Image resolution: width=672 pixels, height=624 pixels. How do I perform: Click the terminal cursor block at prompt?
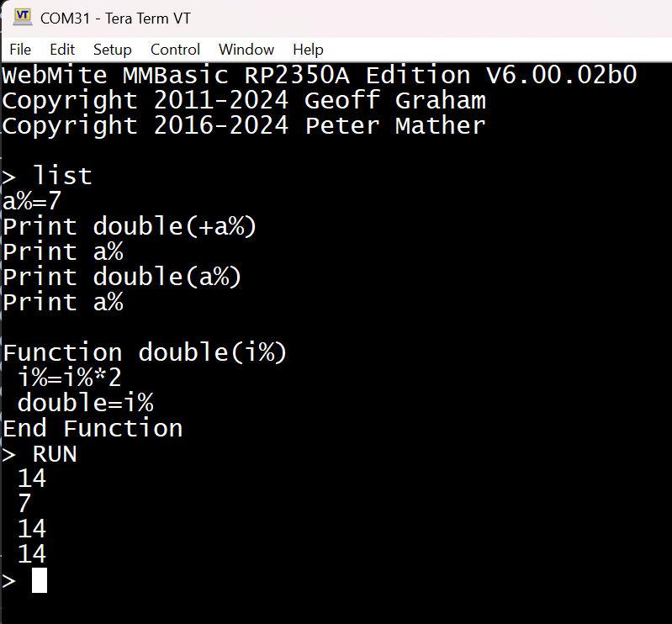click(40, 580)
